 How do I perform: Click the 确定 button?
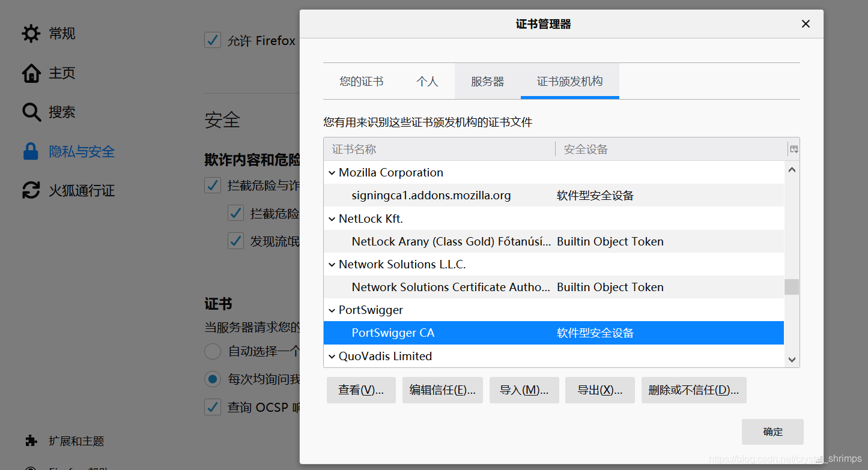[772, 432]
